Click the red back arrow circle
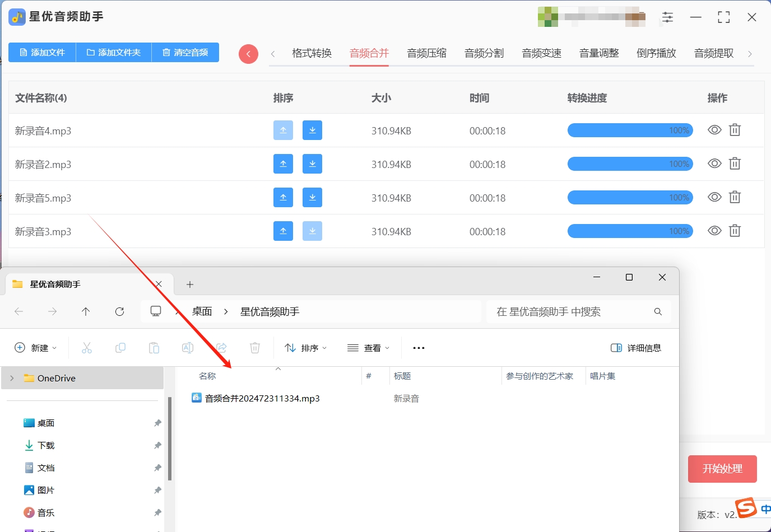 click(248, 54)
